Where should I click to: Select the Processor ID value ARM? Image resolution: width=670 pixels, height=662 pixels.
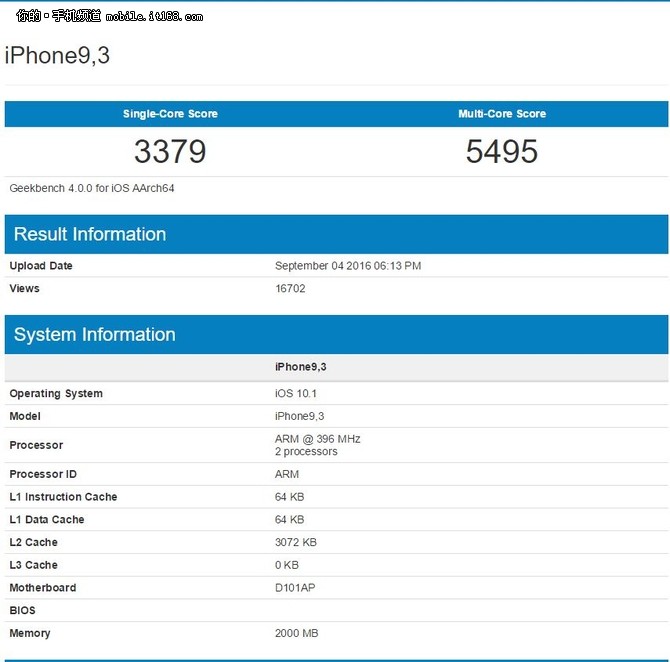point(287,474)
